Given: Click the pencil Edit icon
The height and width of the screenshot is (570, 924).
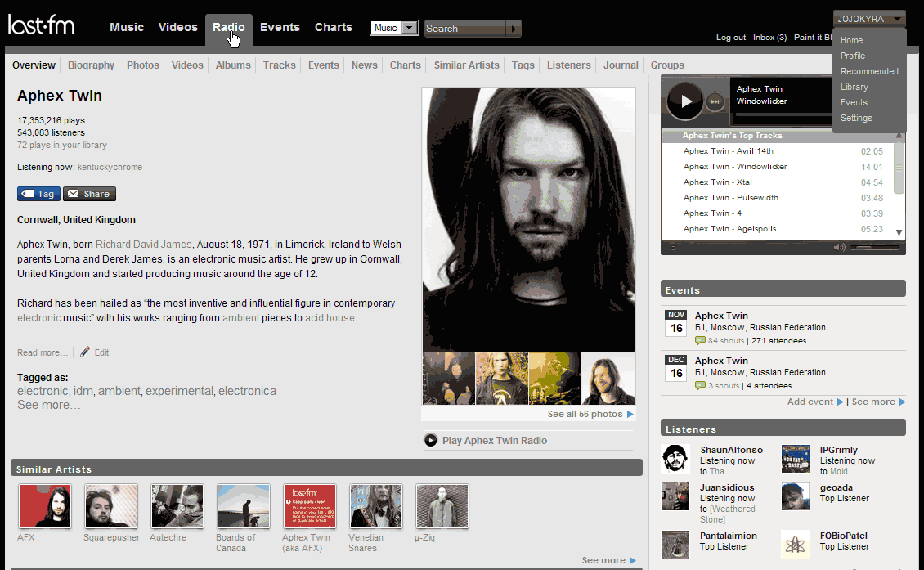Looking at the screenshot, I should pyautogui.click(x=85, y=352).
